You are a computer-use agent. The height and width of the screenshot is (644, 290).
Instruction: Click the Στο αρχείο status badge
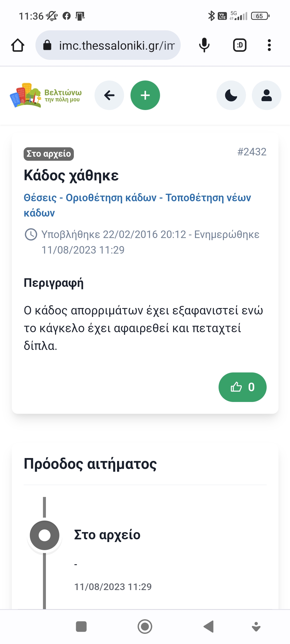tap(49, 154)
